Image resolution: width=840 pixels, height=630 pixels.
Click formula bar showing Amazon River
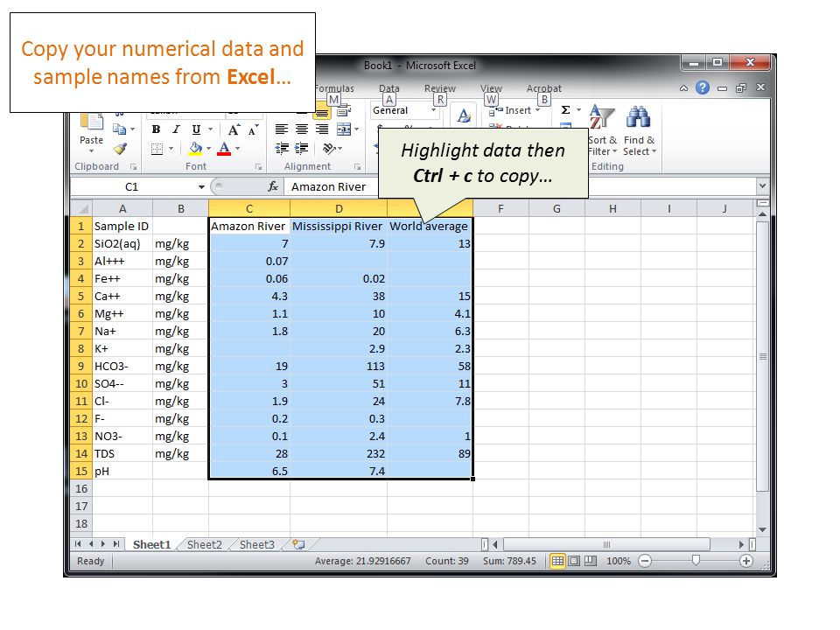[x=519, y=187]
